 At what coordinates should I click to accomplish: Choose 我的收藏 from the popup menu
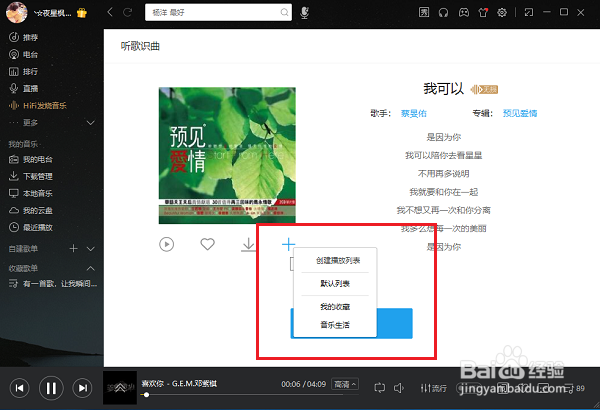(335, 307)
